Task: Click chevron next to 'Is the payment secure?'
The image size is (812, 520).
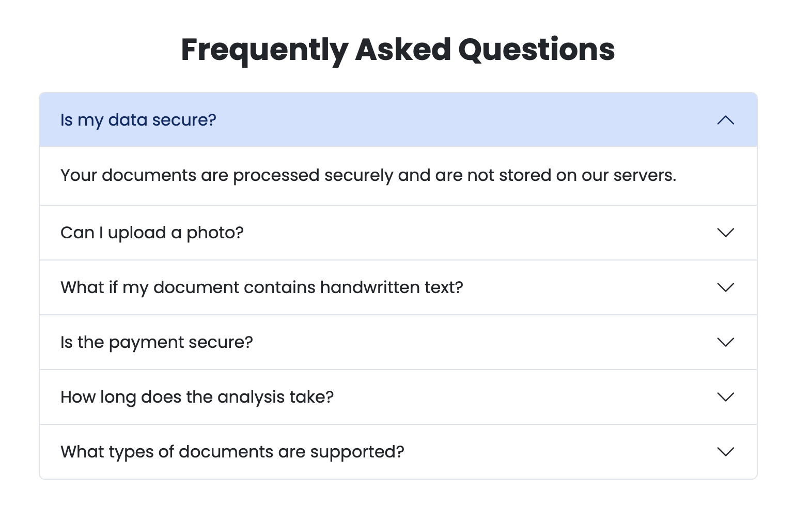Action: click(725, 342)
